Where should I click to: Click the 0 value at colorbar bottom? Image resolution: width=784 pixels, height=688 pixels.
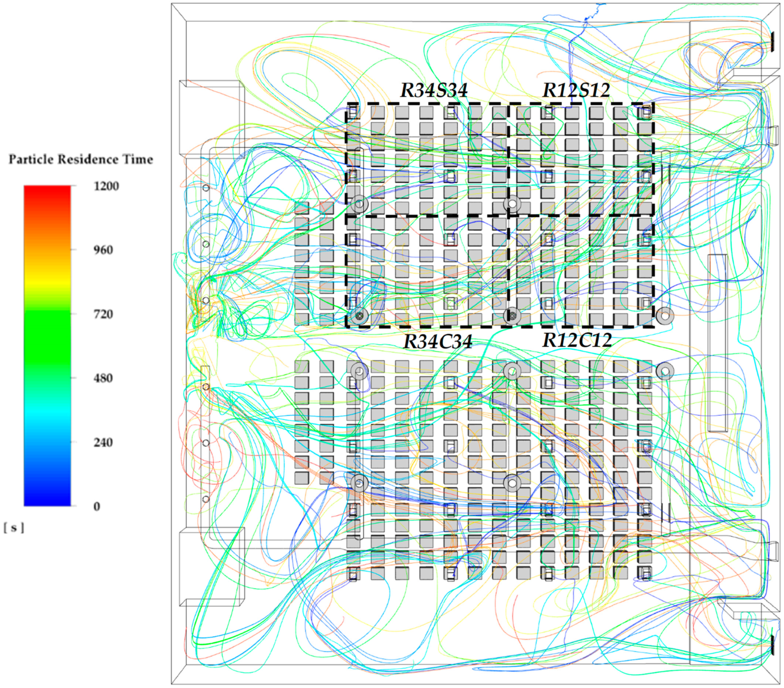(97, 507)
